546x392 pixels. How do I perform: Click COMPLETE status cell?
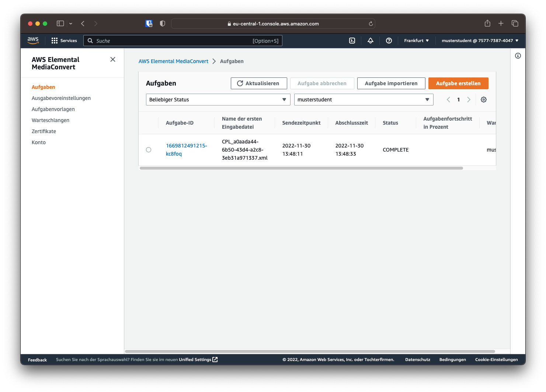pos(396,150)
